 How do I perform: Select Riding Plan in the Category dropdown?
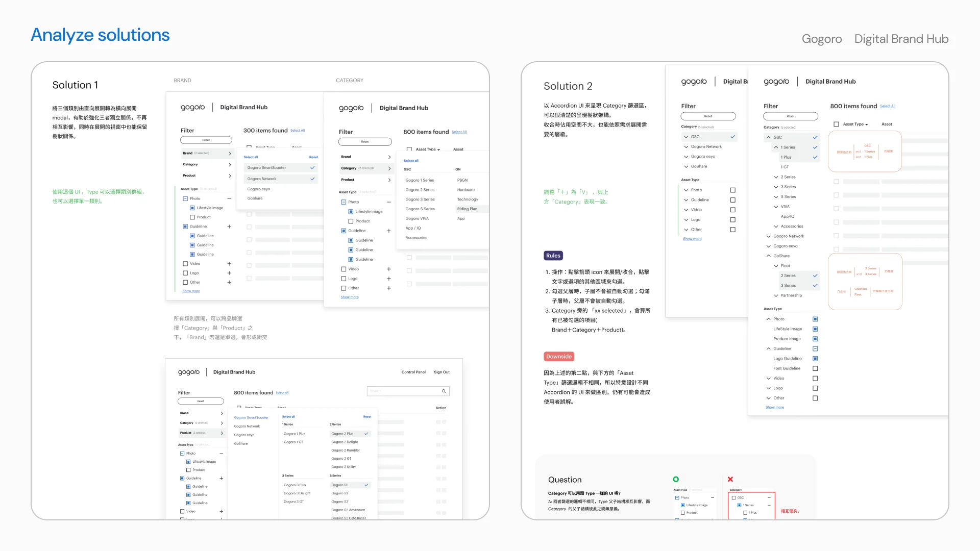click(x=467, y=209)
